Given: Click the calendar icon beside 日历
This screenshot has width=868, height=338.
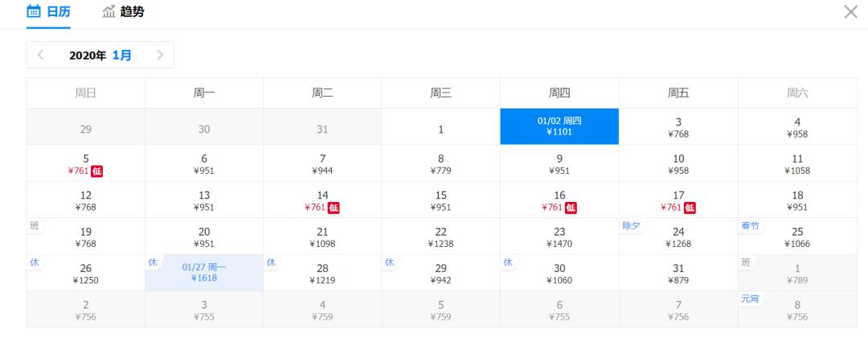Looking at the screenshot, I should click(x=34, y=12).
